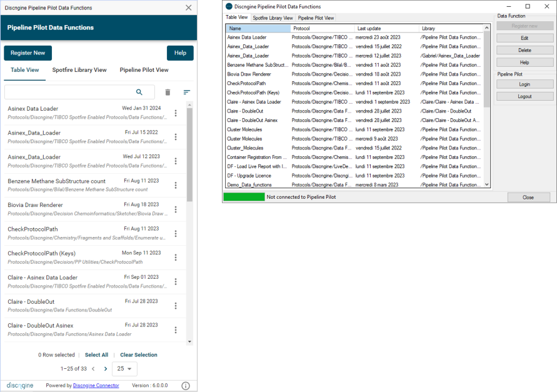Viewport: 557px width, 392px height.
Task: Maximize the right Discngine window
Action: [x=528, y=6]
